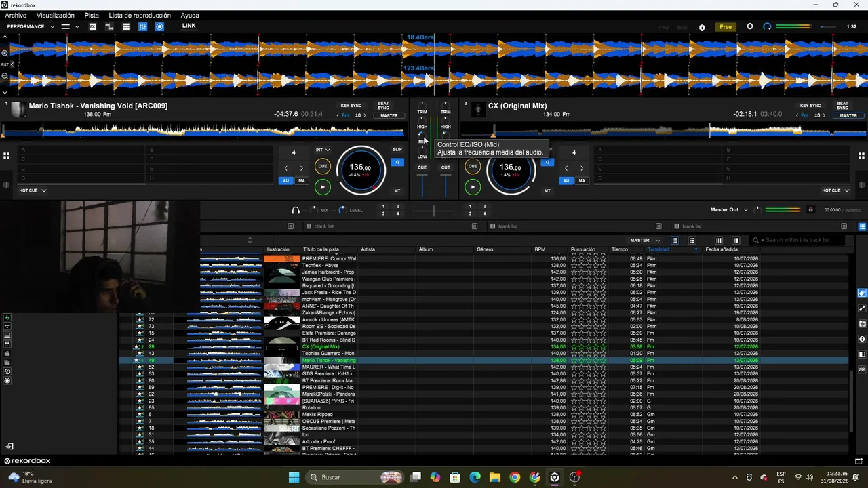Open the FX panel

pos(93,26)
